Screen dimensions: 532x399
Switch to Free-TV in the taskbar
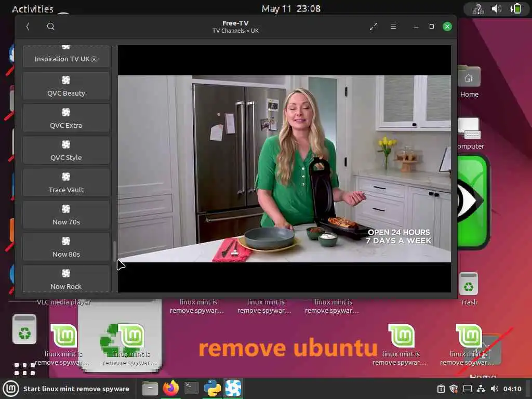pos(233,389)
